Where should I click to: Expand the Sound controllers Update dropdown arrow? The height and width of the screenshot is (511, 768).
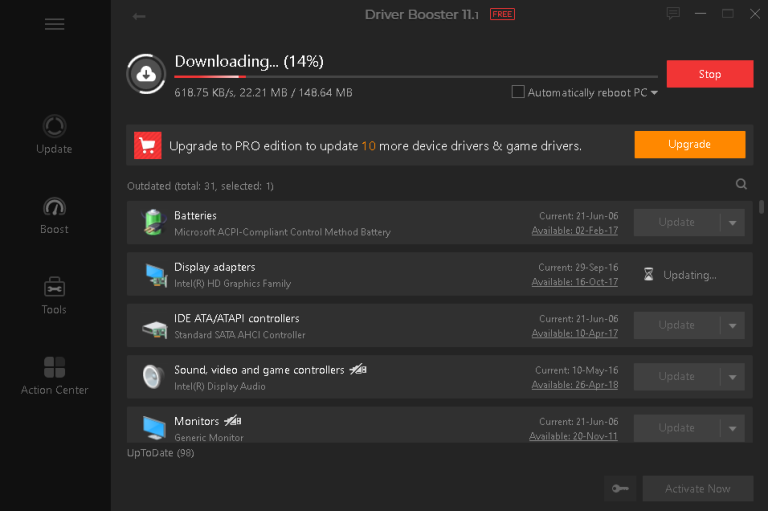[733, 377]
